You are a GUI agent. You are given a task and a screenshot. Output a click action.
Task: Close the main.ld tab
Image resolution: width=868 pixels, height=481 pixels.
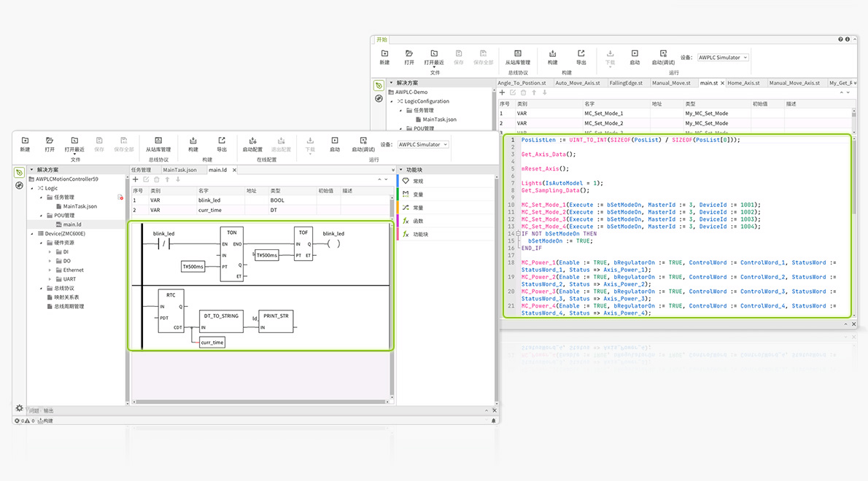click(233, 170)
